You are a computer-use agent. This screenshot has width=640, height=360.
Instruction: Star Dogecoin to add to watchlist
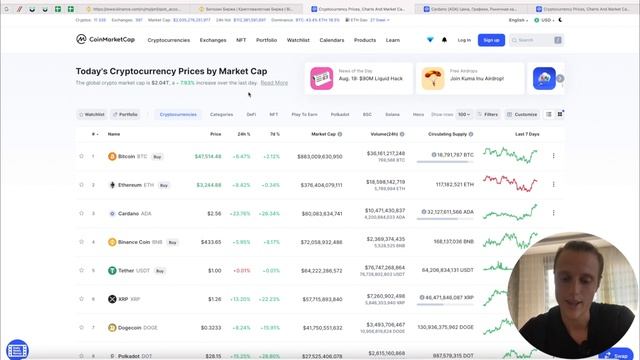[81, 327]
